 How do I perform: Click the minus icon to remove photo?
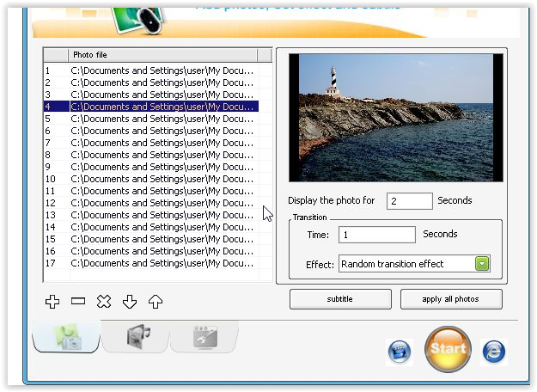click(78, 302)
